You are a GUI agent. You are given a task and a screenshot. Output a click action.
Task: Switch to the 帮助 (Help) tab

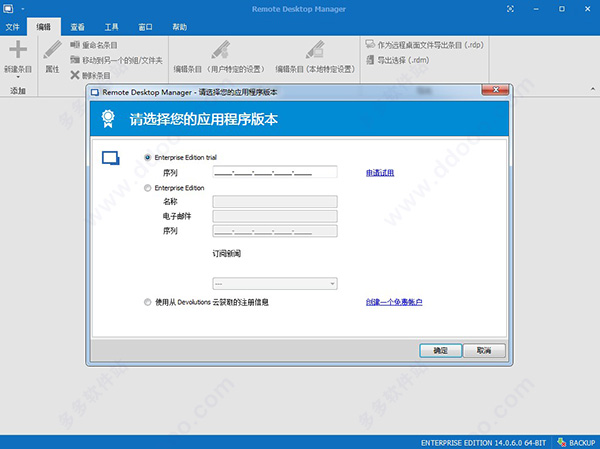179,27
